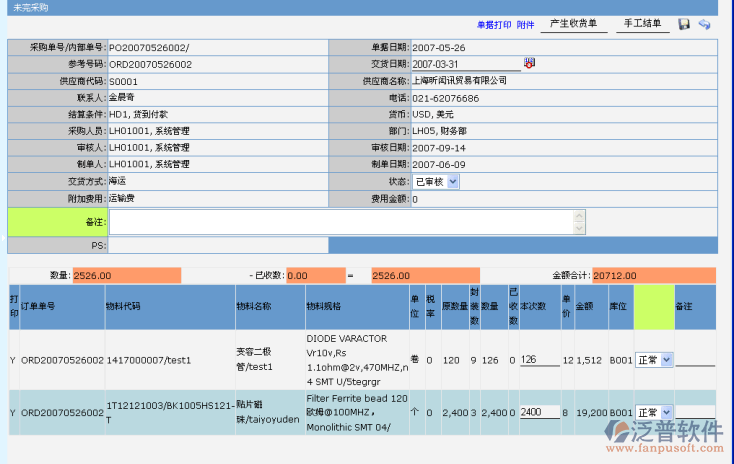Open the delivery date calendar picker icon

(x=530, y=63)
